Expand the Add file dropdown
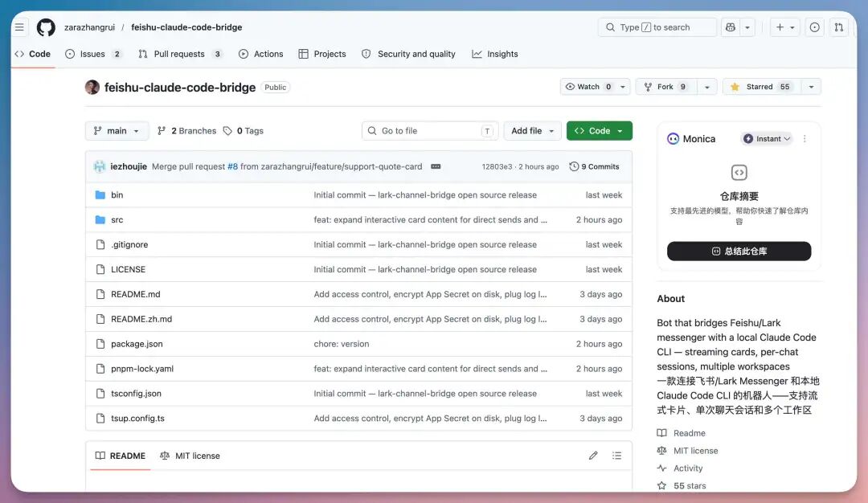 pos(532,131)
